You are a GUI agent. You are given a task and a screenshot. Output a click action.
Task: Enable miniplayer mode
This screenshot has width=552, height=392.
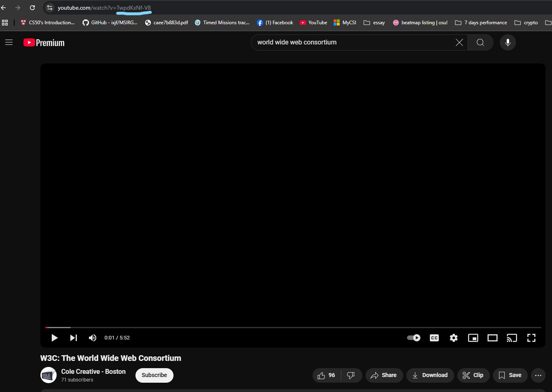click(x=473, y=338)
